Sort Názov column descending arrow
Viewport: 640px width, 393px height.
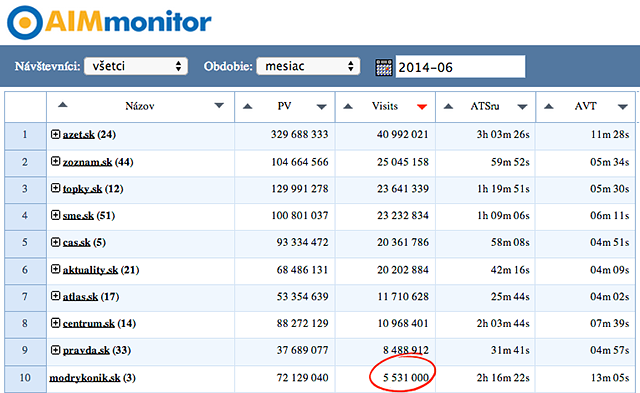click(219, 106)
